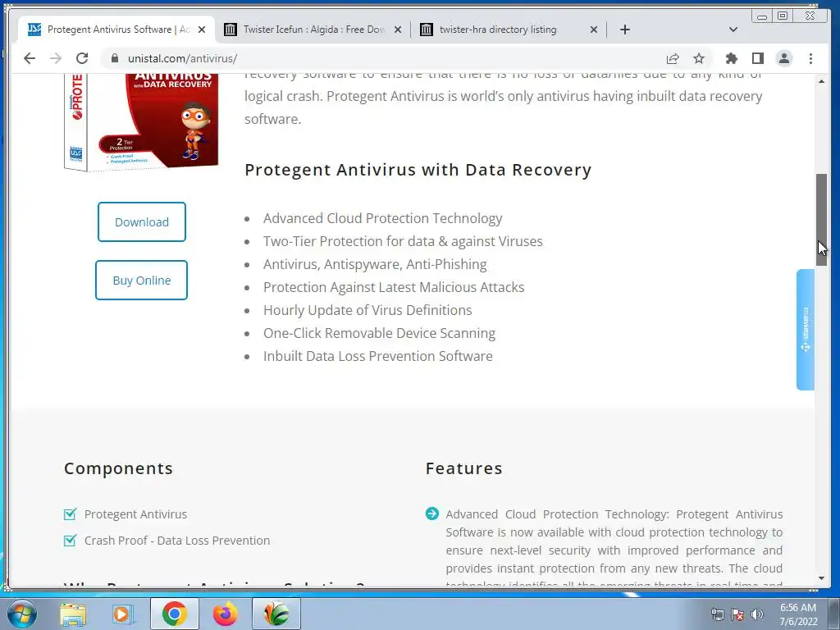Open Windows Explorer from taskbar

coord(73,614)
